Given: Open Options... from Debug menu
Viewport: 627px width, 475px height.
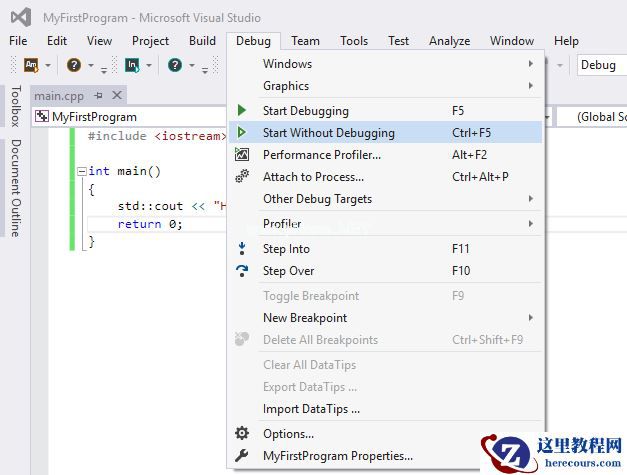Looking at the screenshot, I should pyautogui.click(x=386, y=433).
